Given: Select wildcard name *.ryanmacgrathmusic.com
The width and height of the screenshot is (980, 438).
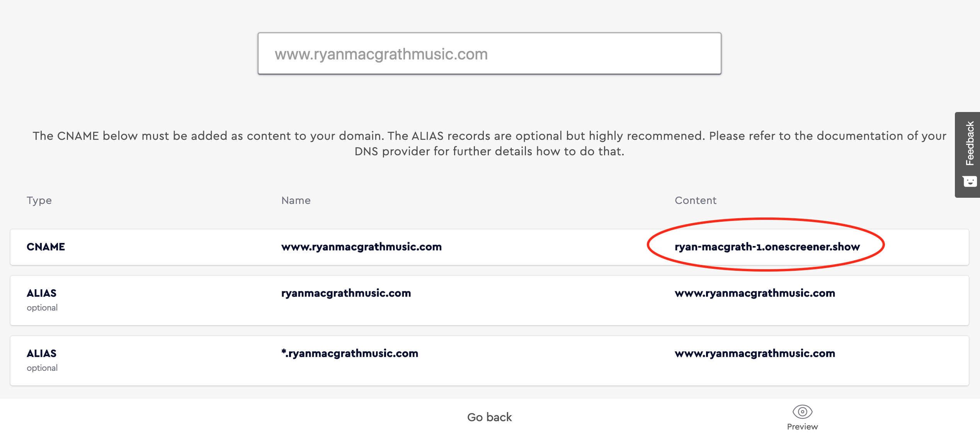Looking at the screenshot, I should pos(350,353).
